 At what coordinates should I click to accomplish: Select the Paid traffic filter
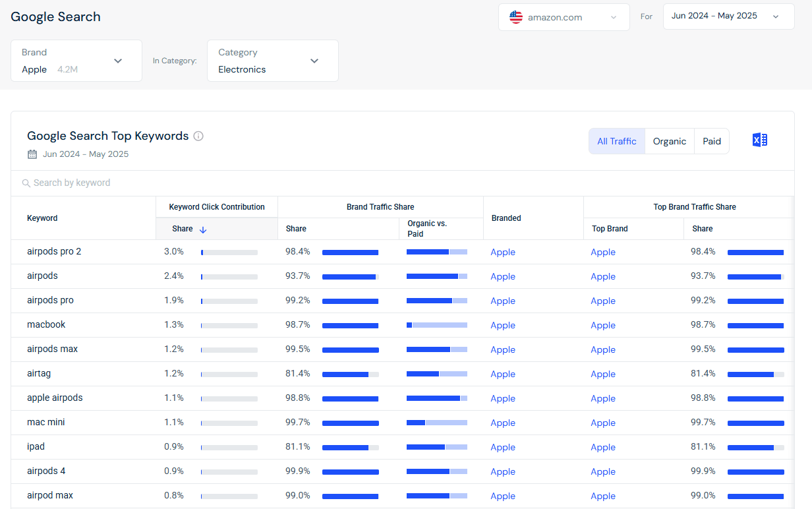(712, 141)
